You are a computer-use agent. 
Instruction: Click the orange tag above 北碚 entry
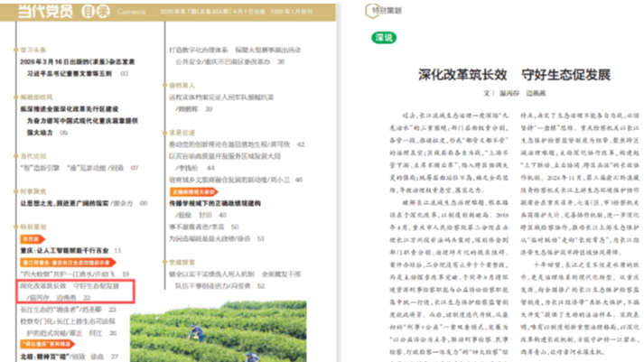pyautogui.click(x=48, y=344)
